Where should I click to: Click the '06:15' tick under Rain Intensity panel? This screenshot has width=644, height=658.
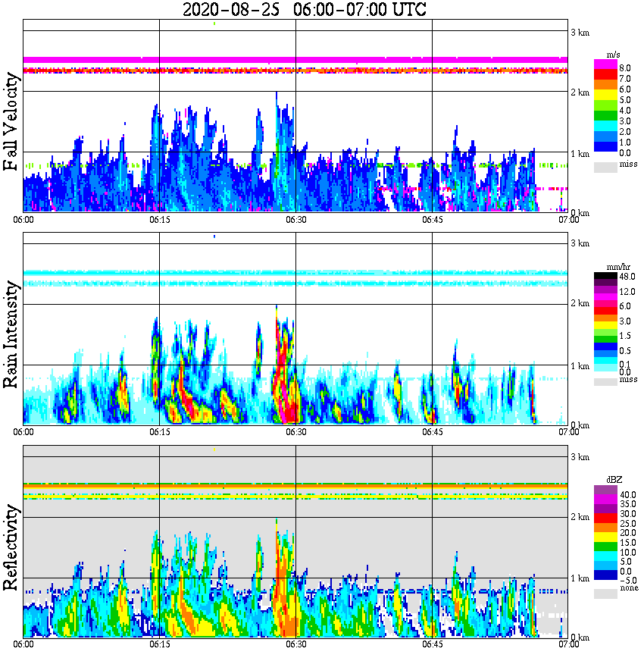coord(159,432)
